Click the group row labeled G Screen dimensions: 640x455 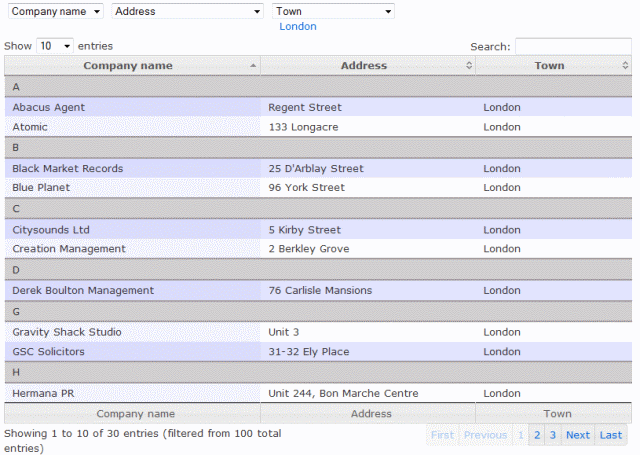[318, 312]
